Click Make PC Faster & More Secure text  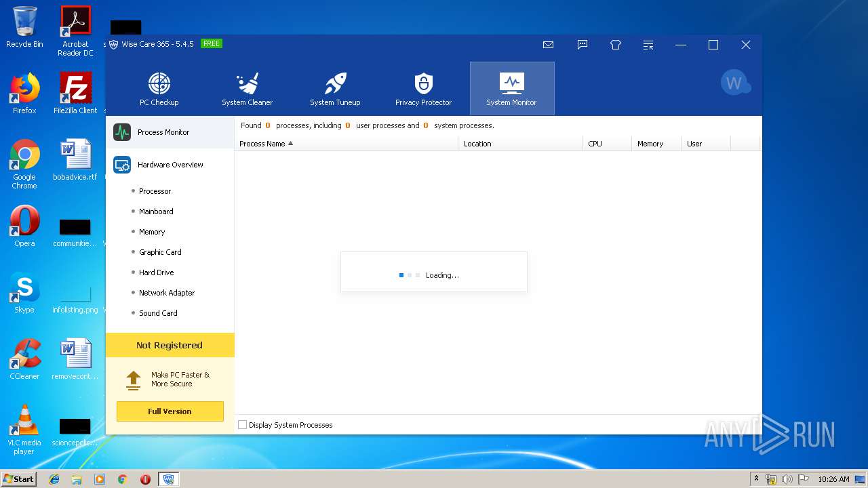click(180, 379)
